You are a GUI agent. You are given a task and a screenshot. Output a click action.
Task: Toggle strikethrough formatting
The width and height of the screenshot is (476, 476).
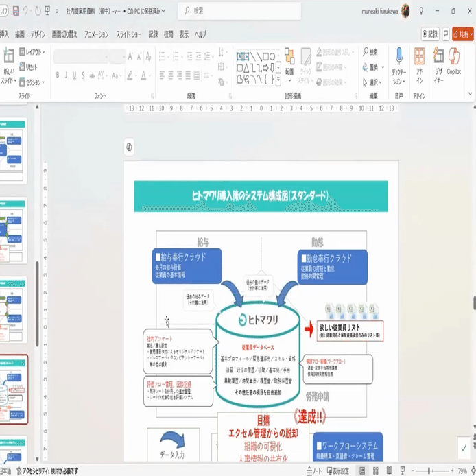click(x=92, y=75)
